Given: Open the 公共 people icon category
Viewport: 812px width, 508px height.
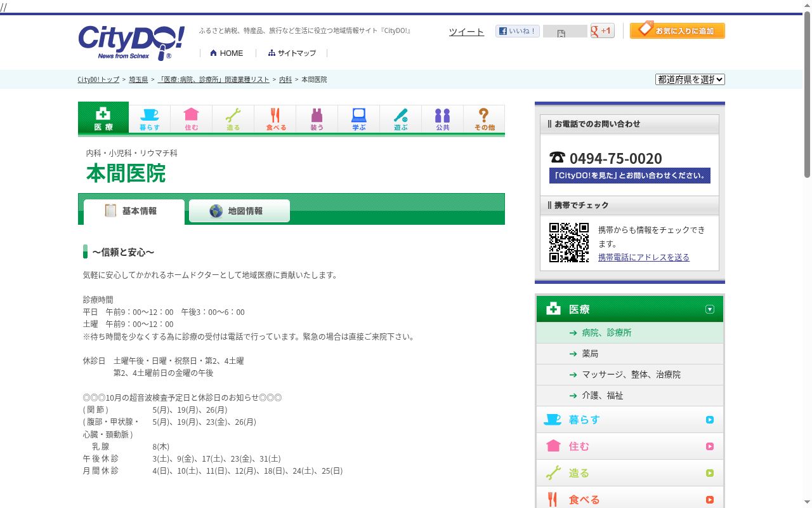Looking at the screenshot, I should 442,119.
